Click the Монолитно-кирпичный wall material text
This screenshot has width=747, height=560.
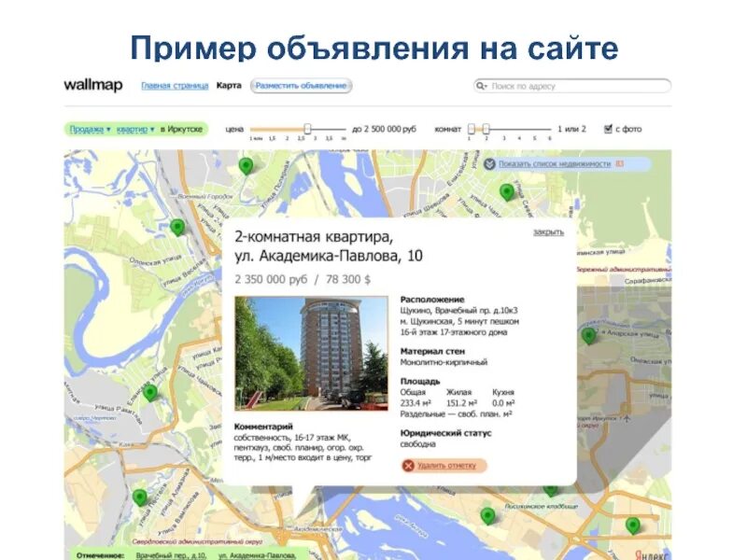point(444,362)
